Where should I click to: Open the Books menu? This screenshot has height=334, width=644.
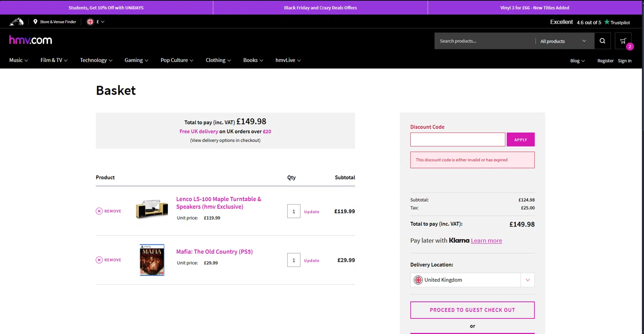point(253,60)
